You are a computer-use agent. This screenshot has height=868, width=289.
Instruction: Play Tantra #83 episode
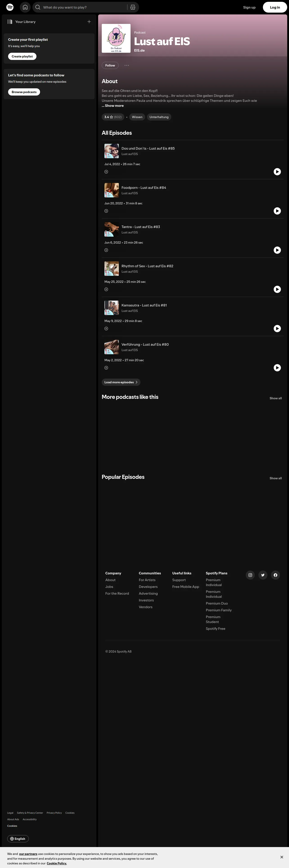277,250
